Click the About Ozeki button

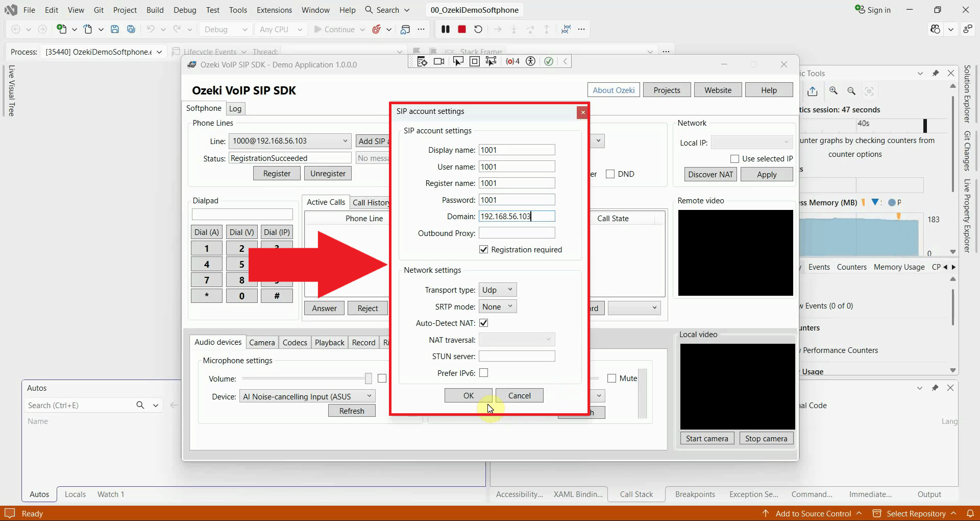tap(614, 90)
